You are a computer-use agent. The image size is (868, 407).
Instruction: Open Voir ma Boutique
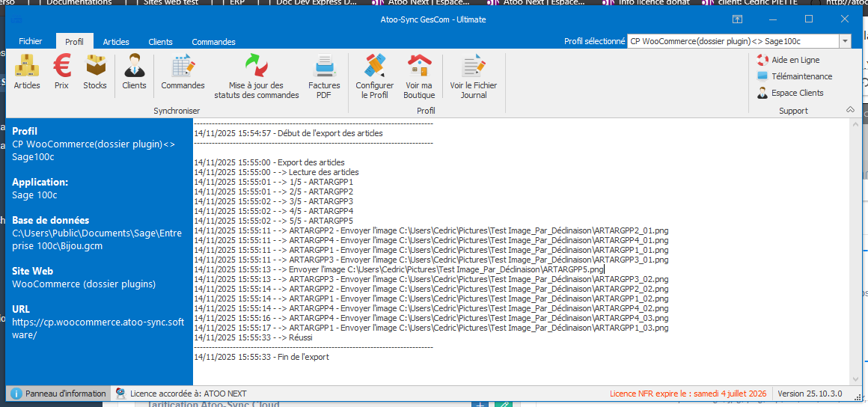pos(419,76)
